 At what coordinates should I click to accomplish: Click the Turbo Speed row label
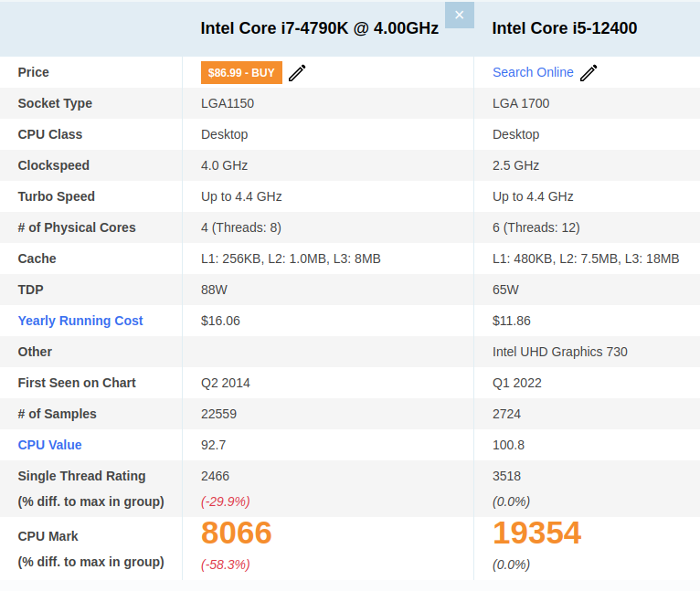pyautogui.click(x=57, y=196)
